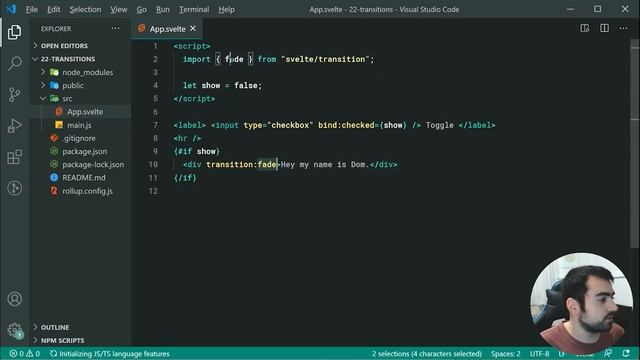Open the Go menu
640x360 pixels.
(141, 9)
